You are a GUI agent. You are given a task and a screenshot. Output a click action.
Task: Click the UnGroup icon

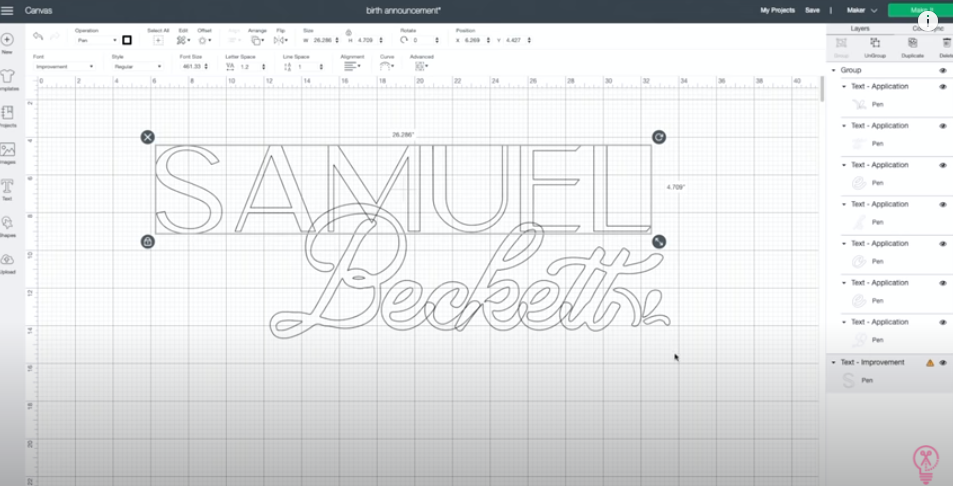[875, 43]
